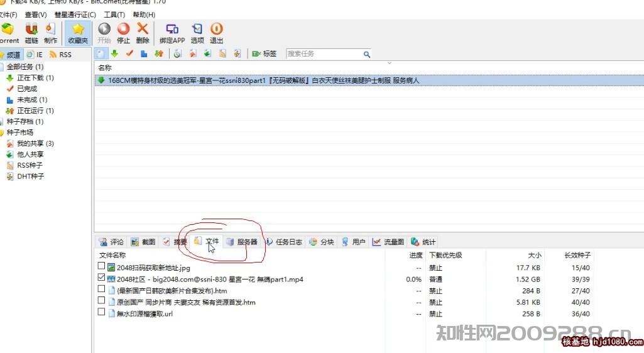This screenshot has height=353, width=644.
Task: Click the torrent archive clock icon
Action: click(177, 54)
